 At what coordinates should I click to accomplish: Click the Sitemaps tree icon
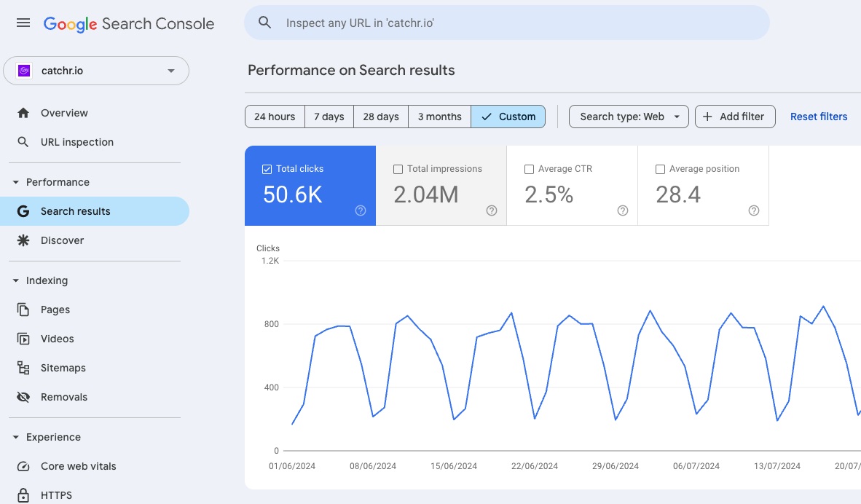[x=23, y=368]
